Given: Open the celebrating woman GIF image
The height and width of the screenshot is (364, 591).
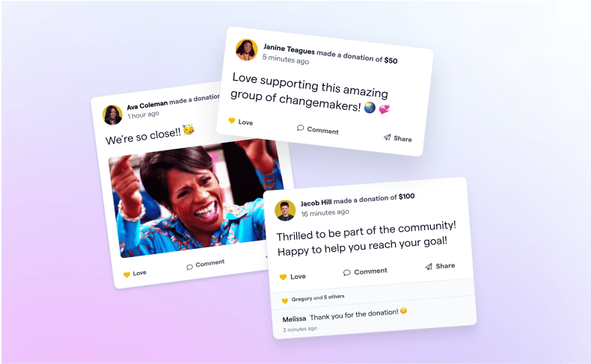Looking at the screenshot, I should point(196,198).
